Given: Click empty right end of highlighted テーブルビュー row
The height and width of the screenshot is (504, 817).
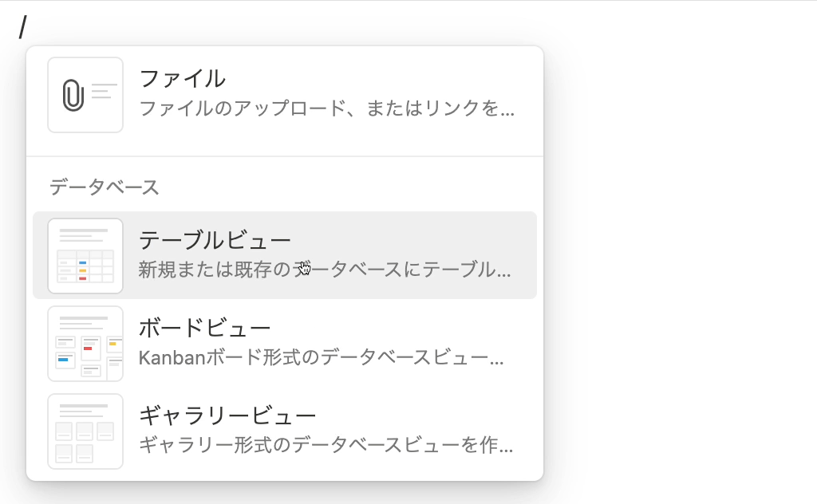Looking at the screenshot, I should point(523,255).
